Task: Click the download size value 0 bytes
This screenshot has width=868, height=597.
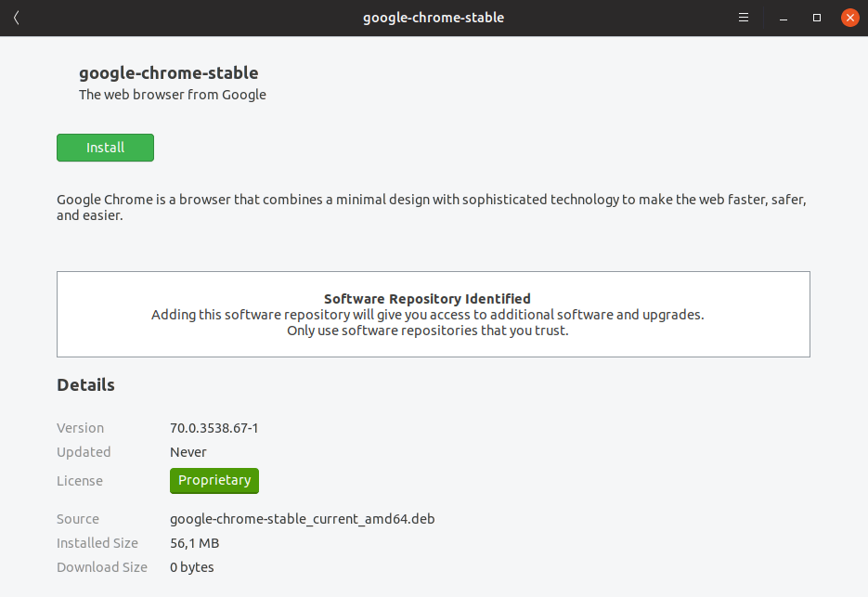Action: coord(192,567)
